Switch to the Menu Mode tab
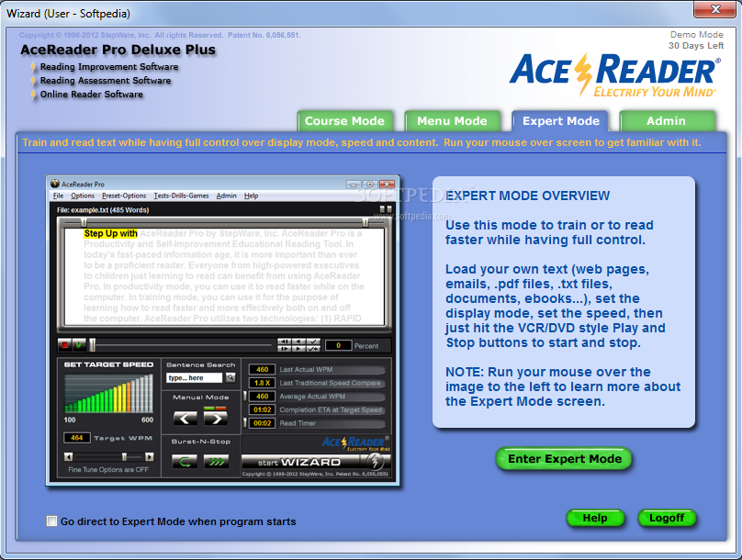The image size is (742, 560). pos(452,121)
